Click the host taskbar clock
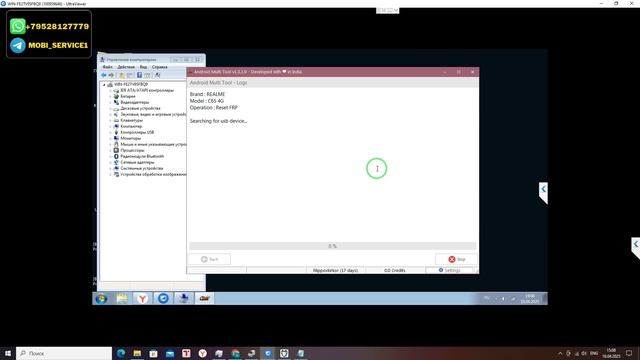This screenshot has height=360, width=640. 611,353
